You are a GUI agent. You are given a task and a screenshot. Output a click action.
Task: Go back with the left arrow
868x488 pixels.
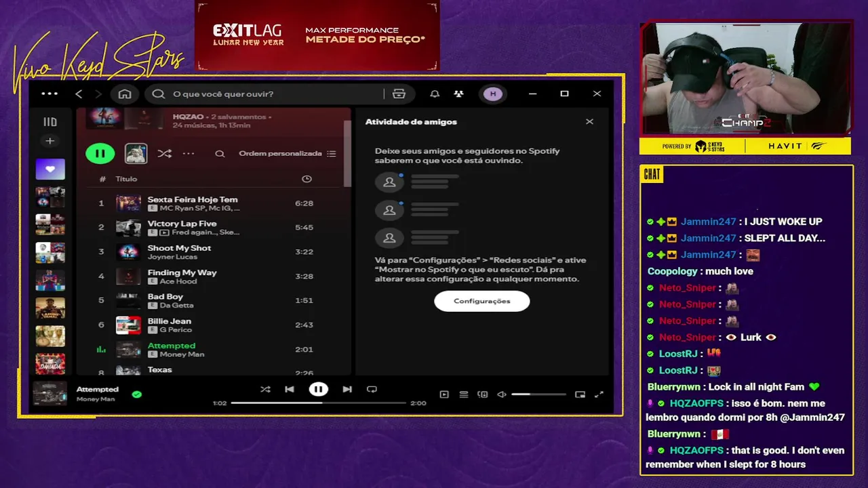tap(79, 94)
